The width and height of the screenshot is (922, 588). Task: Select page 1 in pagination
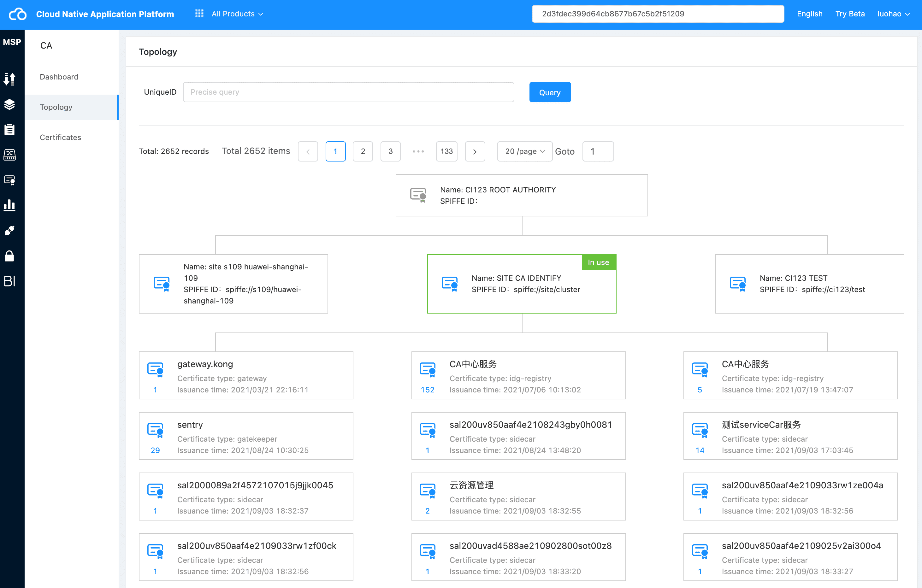(335, 151)
